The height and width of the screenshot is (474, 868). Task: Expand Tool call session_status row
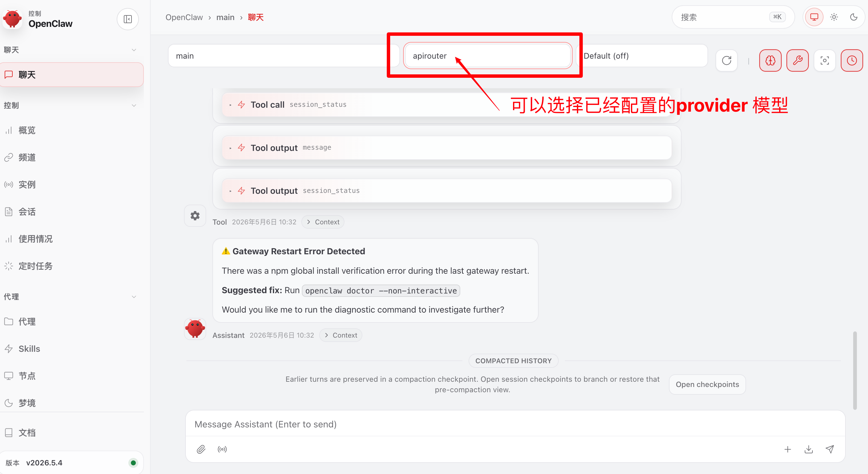click(446, 105)
